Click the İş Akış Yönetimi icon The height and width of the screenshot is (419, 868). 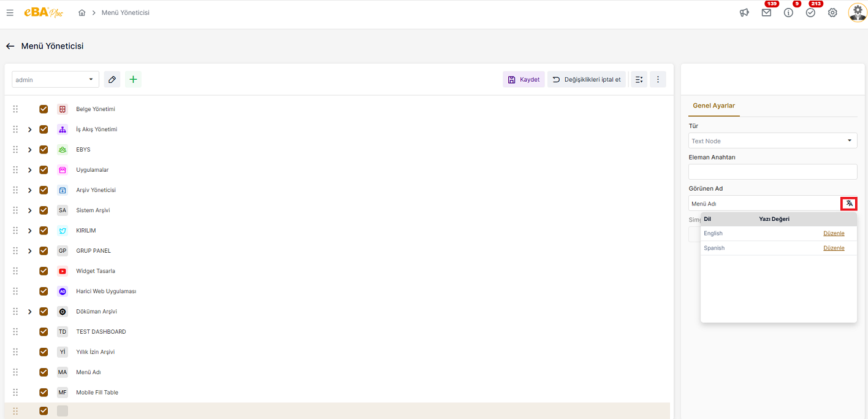point(63,129)
